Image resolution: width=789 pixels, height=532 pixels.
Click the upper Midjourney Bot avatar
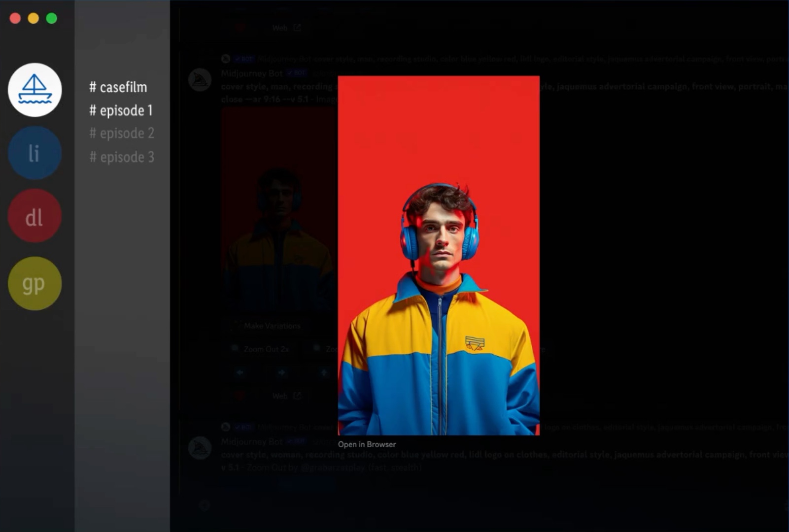coord(200,80)
